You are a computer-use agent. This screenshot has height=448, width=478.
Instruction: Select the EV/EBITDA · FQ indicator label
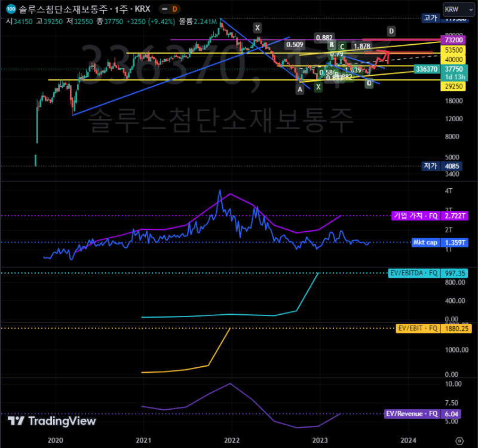413,273
